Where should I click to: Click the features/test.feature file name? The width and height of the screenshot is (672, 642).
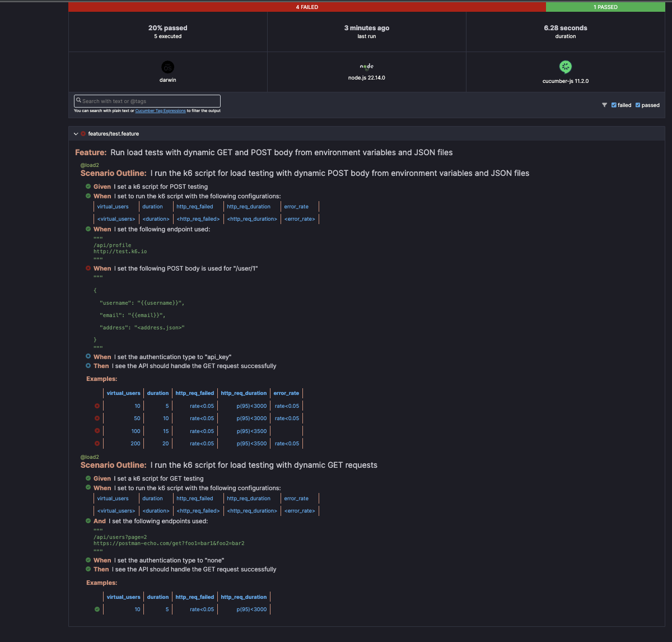pos(113,134)
